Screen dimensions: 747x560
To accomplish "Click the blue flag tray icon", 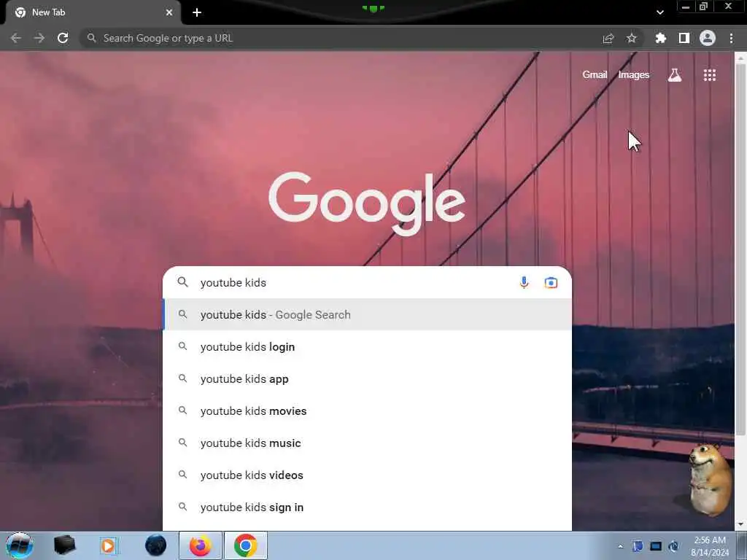I will click(x=638, y=546).
